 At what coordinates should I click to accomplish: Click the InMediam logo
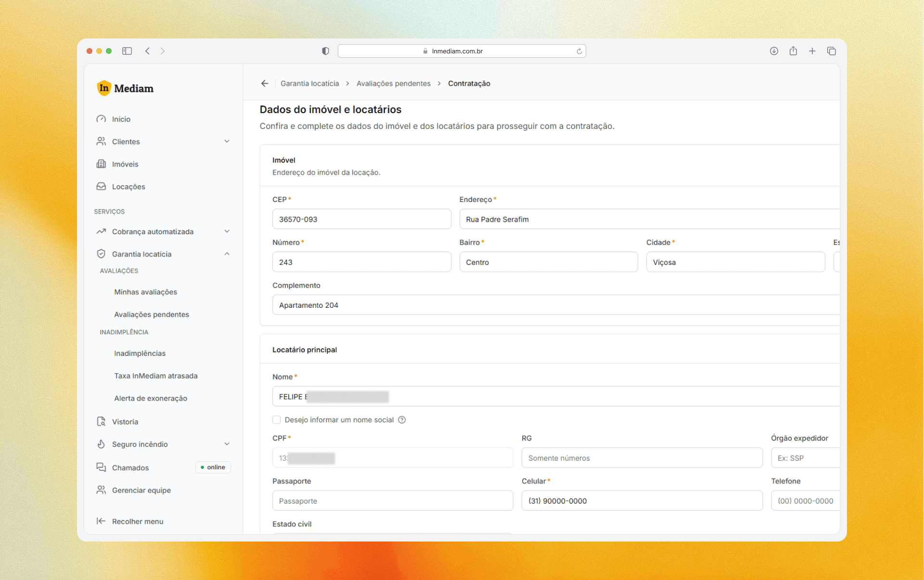125,88
